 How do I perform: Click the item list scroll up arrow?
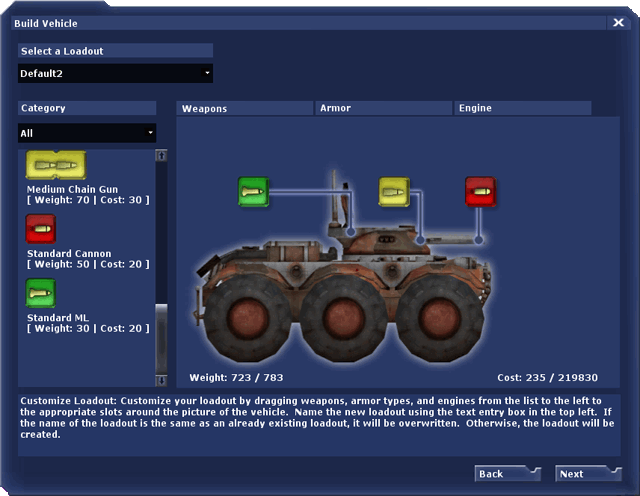click(162, 156)
